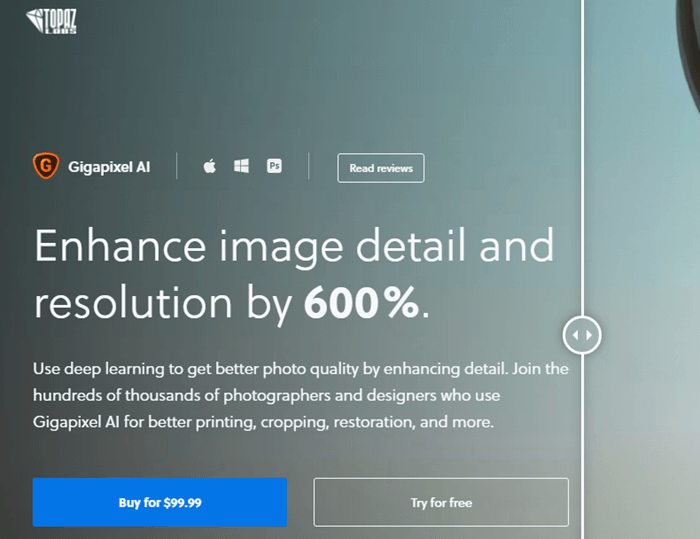This screenshot has width=700, height=539.
Task: Open the Read reviews button
Action: [x=381, y=168]
